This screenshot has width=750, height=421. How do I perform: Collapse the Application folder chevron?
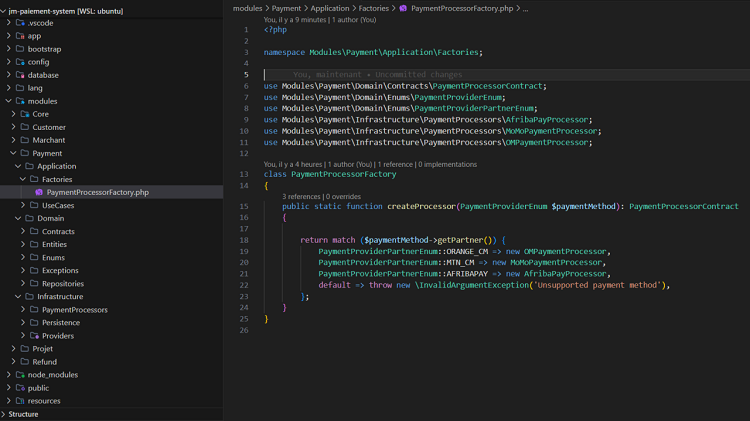tap(18, 166)
